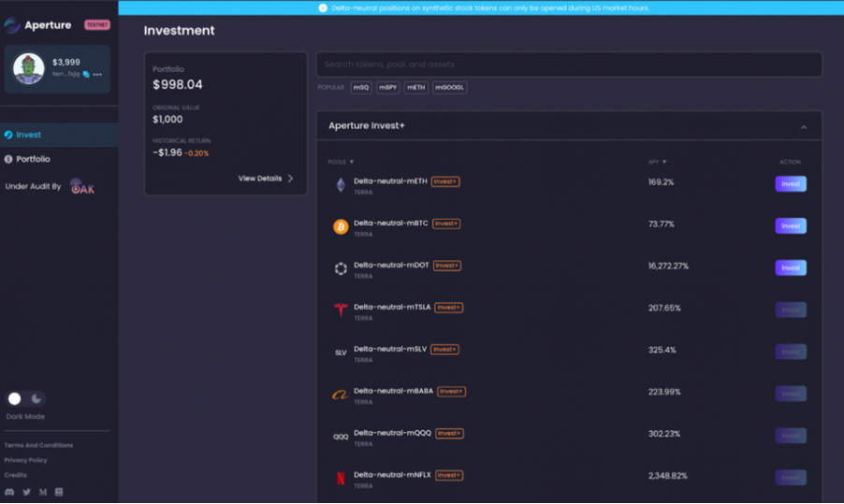This screenshot has height=504, width=844.
Task: Invest in Delta-neutral-mETH pool
Action: point(791,184)
